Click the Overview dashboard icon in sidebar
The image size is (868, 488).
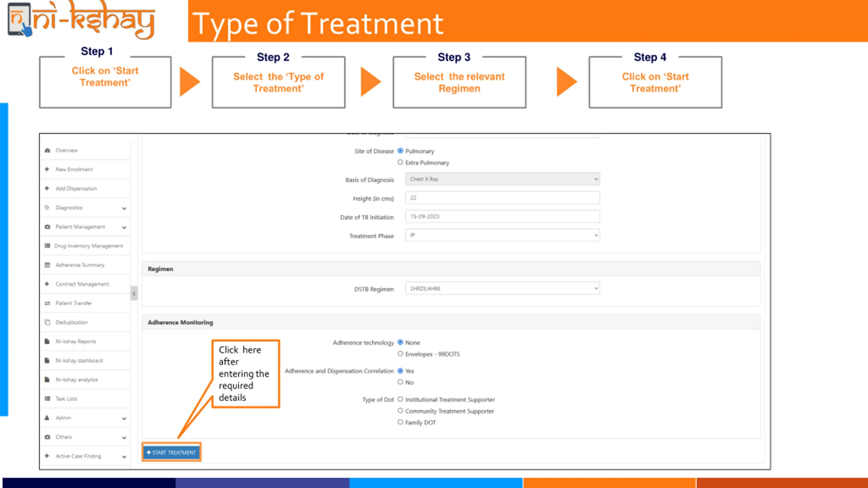(47, 150)
